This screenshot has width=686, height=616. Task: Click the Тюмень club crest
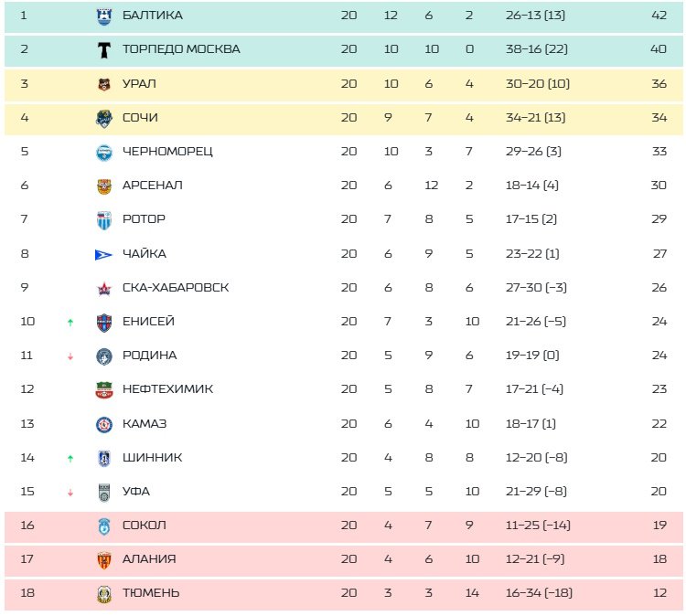tap(103, 593)
